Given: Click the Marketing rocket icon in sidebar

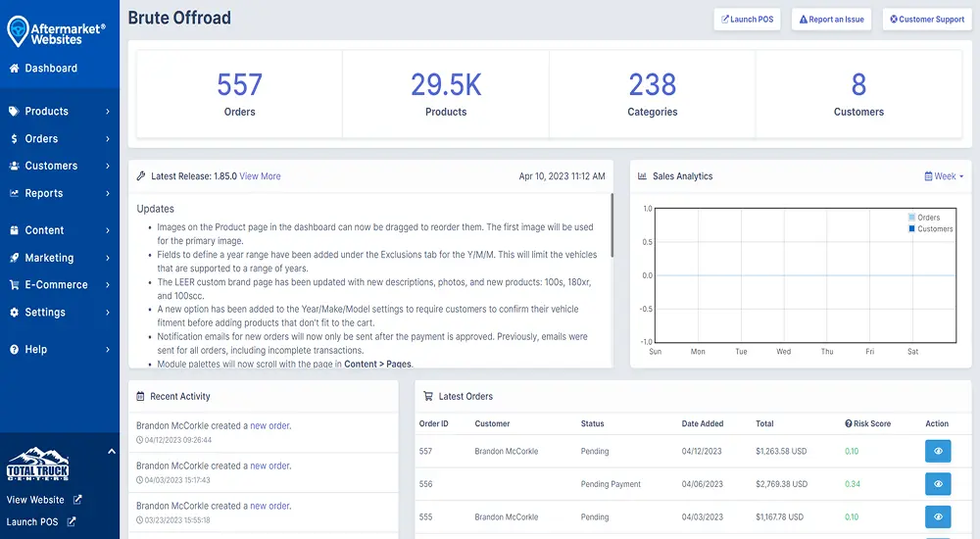Looking at the screenshot, I should 15,258.
